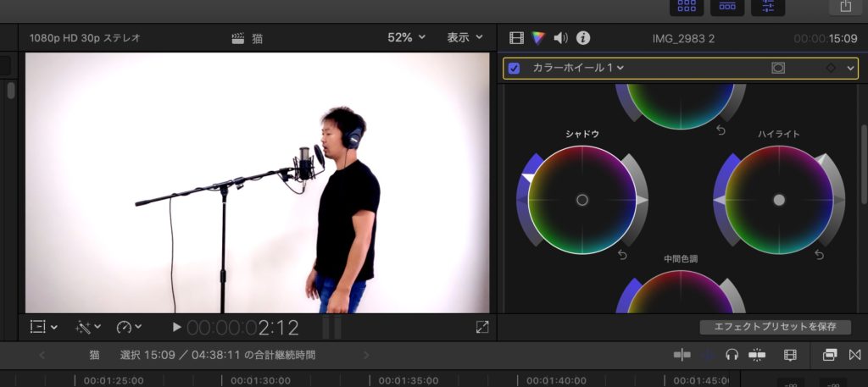Click the 1080p HD 30p ステレオ label
Screen dimensions: 868x387
pos(85,38)
